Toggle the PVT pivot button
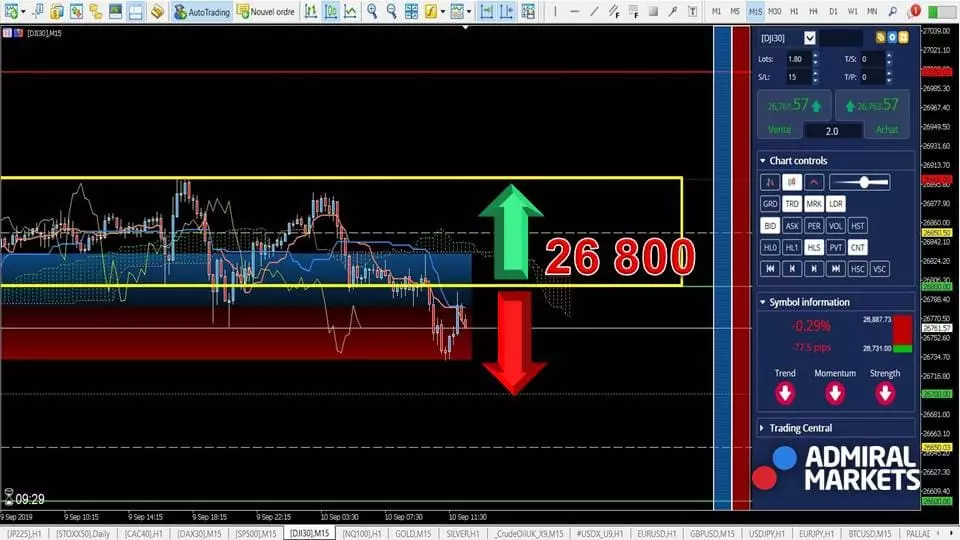Viewport: 960px width, 540px height. pos(836,247)
